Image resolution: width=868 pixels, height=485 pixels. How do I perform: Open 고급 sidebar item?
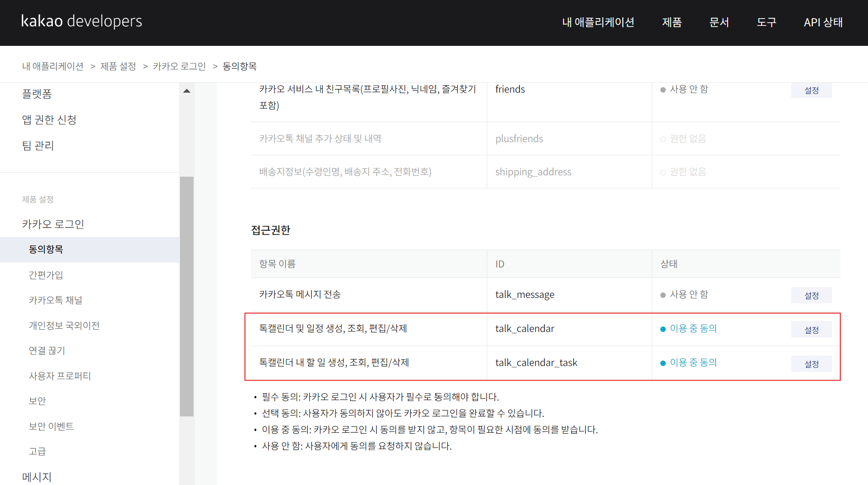pos(37,451)
